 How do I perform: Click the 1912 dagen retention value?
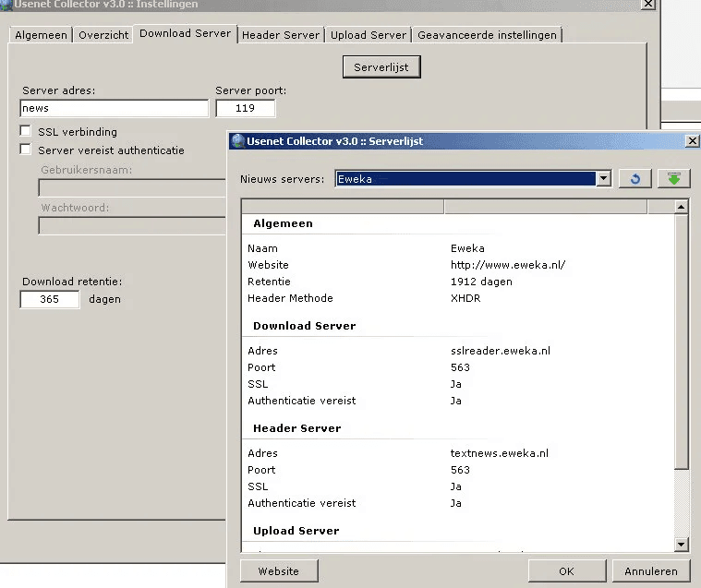click(481, 282)
